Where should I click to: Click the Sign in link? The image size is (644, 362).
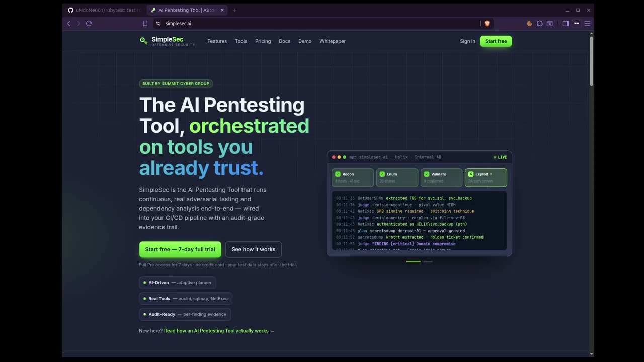[x=468, y=41]
